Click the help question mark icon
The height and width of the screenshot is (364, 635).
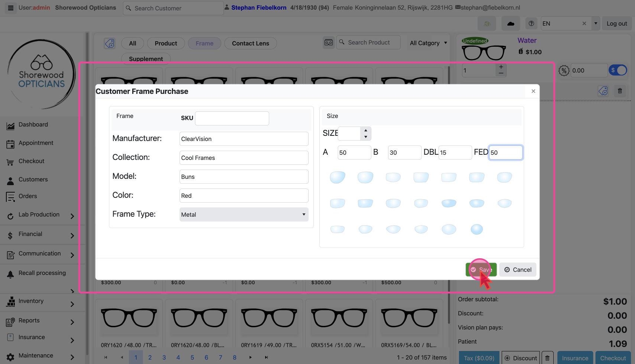click(531, 23)
